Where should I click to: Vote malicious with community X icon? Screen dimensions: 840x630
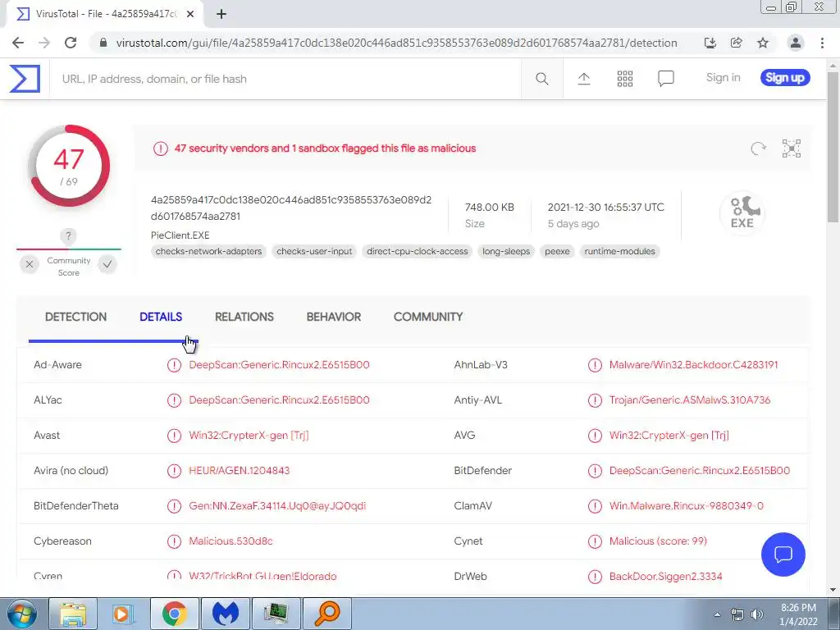(x=30, y=264)
